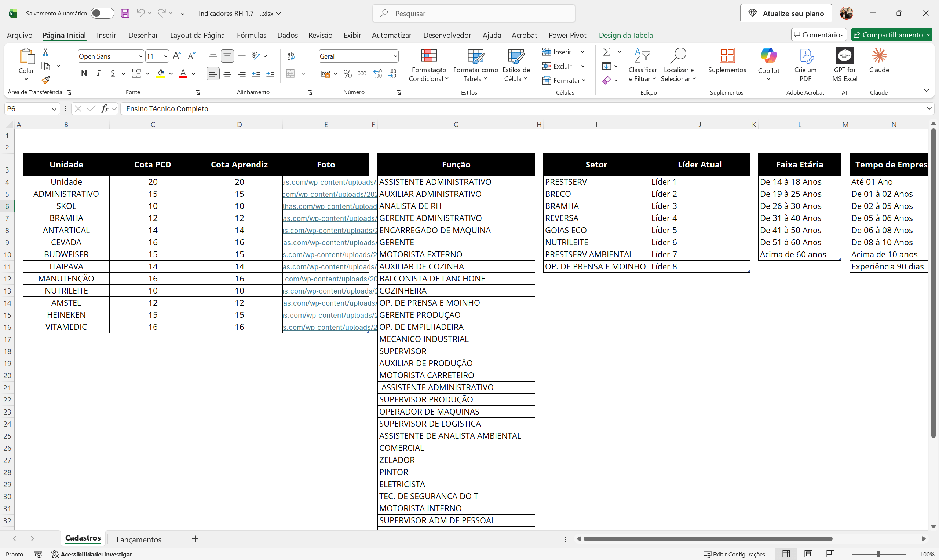Switch to the Lançamentos sheet
Viewport: 939px width, 560px height.
click(x=139, y=539)
